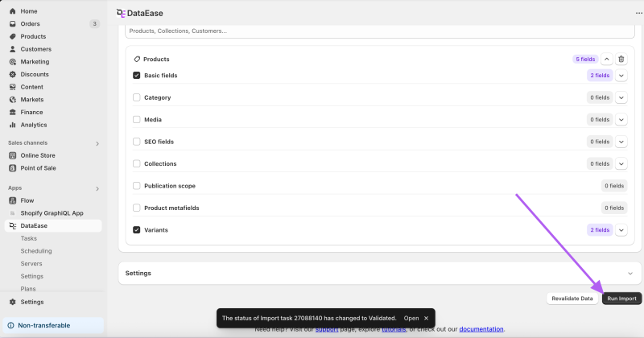Expand the Variants row chevron
644x338 pixels.
[x=621, y=230]
